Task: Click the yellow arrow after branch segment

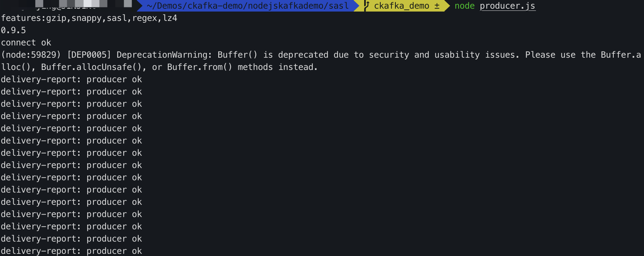Action: pos(447,6)
